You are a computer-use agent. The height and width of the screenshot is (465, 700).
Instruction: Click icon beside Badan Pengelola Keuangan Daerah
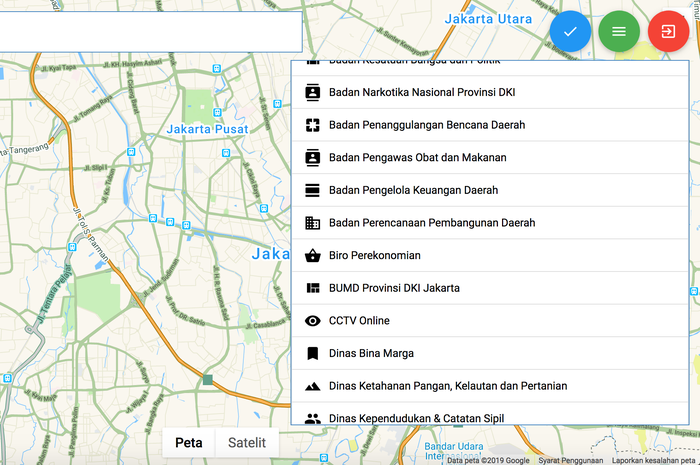pos(312,190)
